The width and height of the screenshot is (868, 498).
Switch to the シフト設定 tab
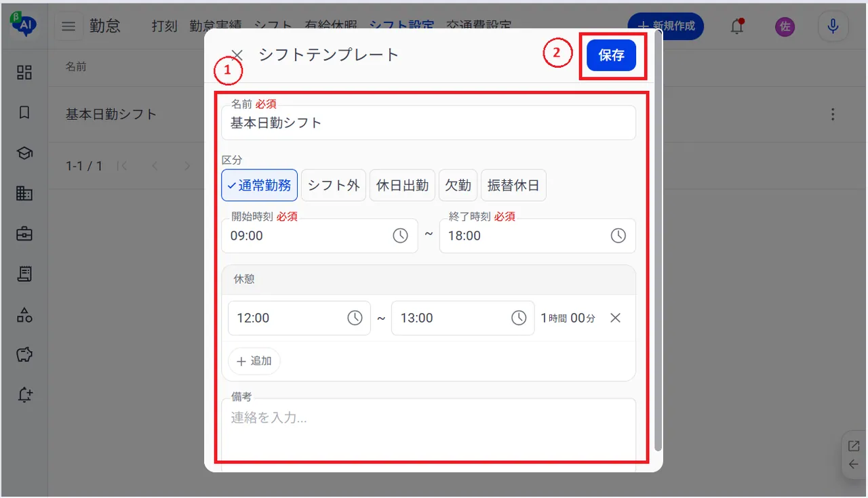point(401,26)
